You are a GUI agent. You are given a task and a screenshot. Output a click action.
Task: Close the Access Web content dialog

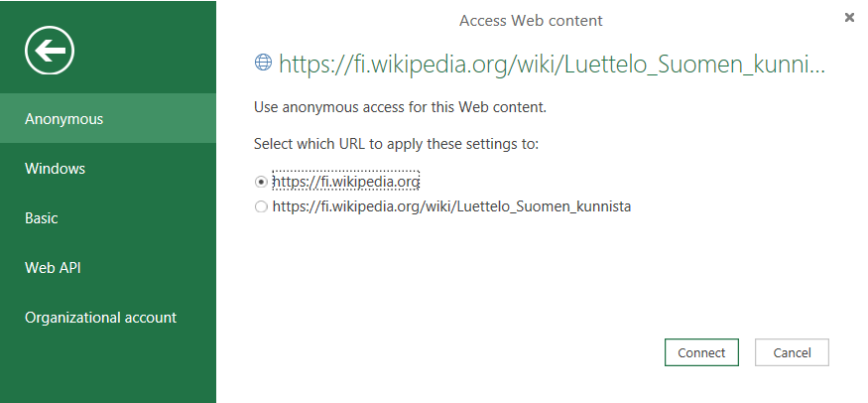click(x=849, y=18)
